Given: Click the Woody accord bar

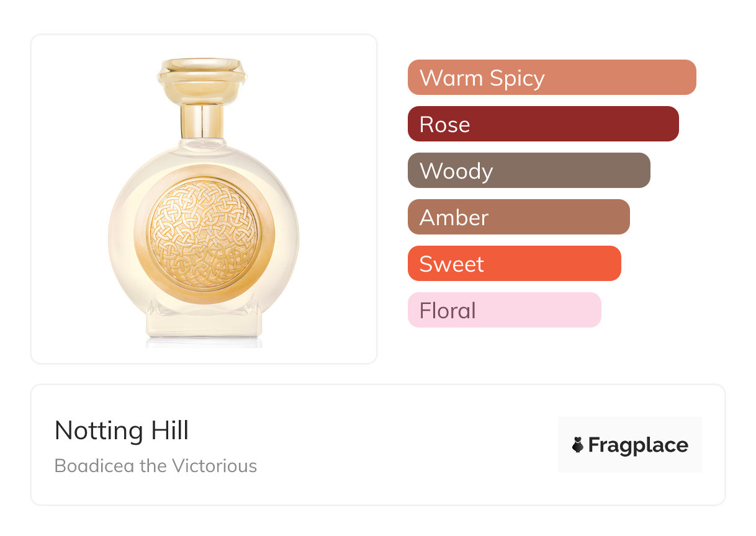Looking at the screenshot, I should [528, 171].
